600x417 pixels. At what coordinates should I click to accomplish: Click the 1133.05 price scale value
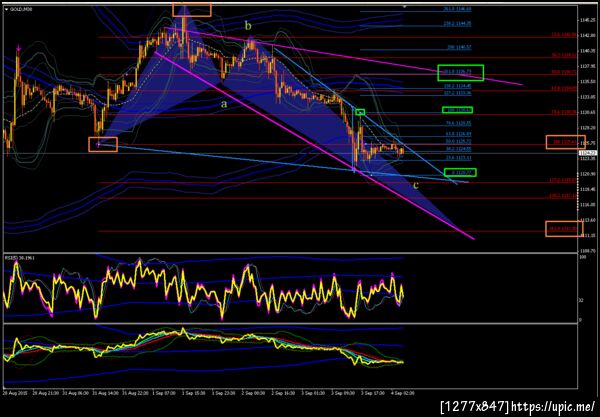pyautogui.click(x=587, y=97)
